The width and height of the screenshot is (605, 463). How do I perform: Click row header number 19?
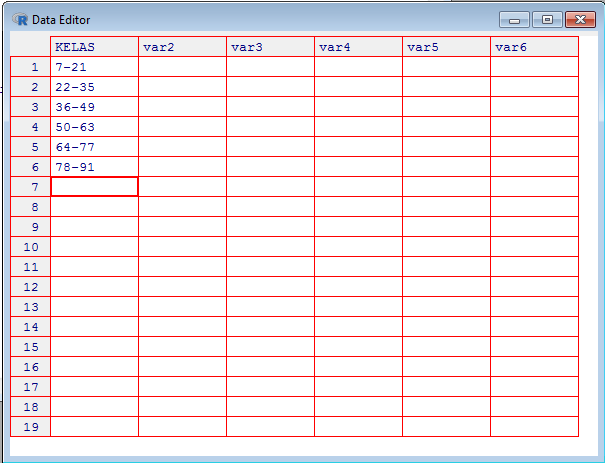click(30, 427)
